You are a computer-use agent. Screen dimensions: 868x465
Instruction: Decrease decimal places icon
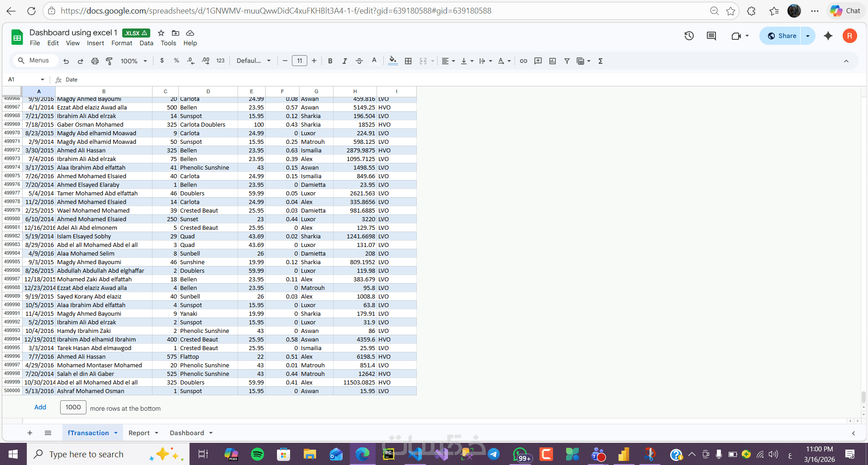(x=191, y=61)
